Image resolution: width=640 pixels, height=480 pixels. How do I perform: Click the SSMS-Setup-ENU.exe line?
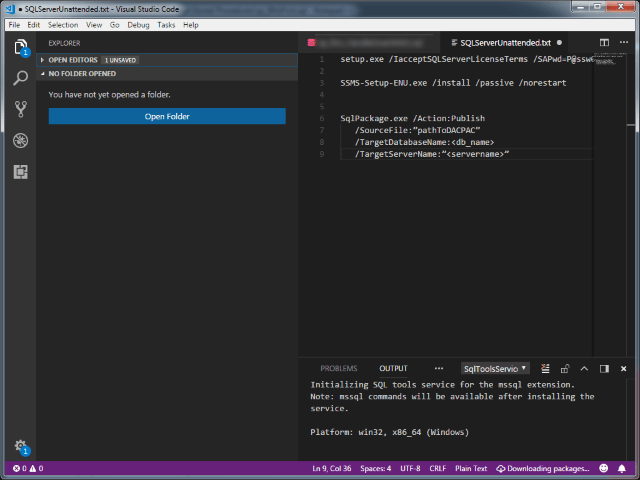point(453,83)
